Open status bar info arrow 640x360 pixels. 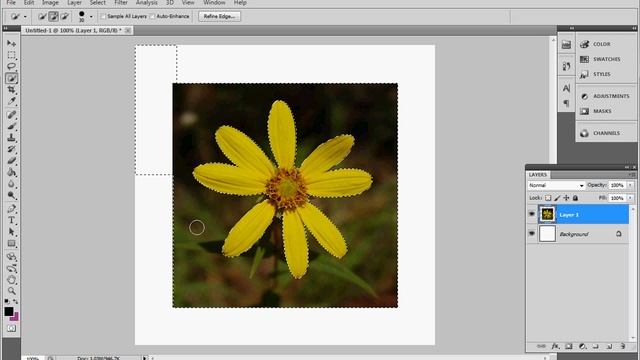144,358
